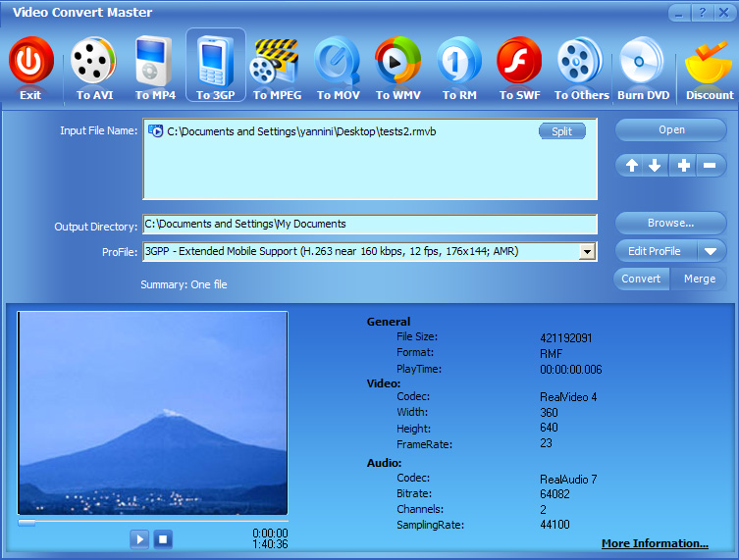Open the Discount offer icon
Screen dimensions: 739x560
point(709,63)
